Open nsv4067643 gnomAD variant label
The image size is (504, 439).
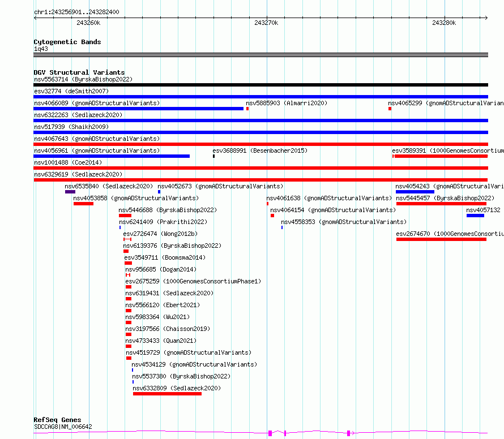[97, 139]
